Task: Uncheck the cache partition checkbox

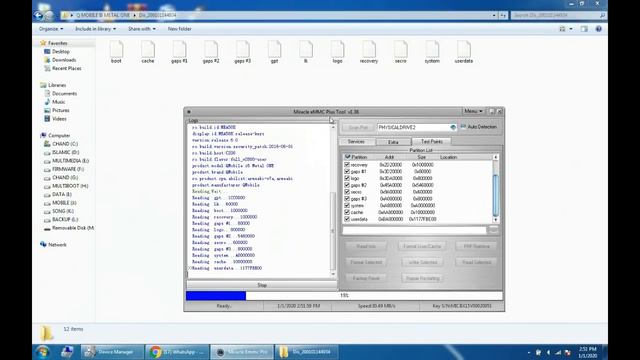Action: 347,212
